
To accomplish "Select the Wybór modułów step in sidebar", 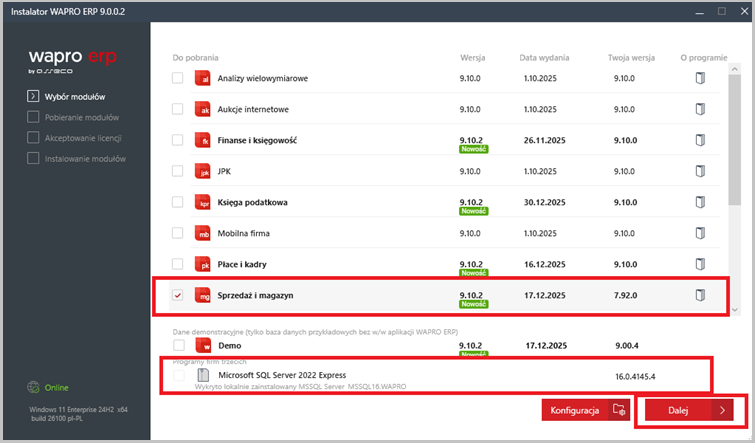I will pos(75,96).
